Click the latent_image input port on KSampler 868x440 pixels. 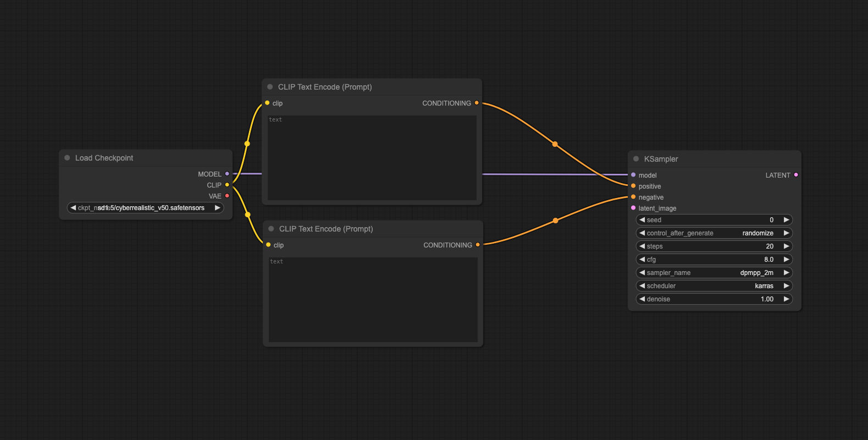tap(633, 208)
